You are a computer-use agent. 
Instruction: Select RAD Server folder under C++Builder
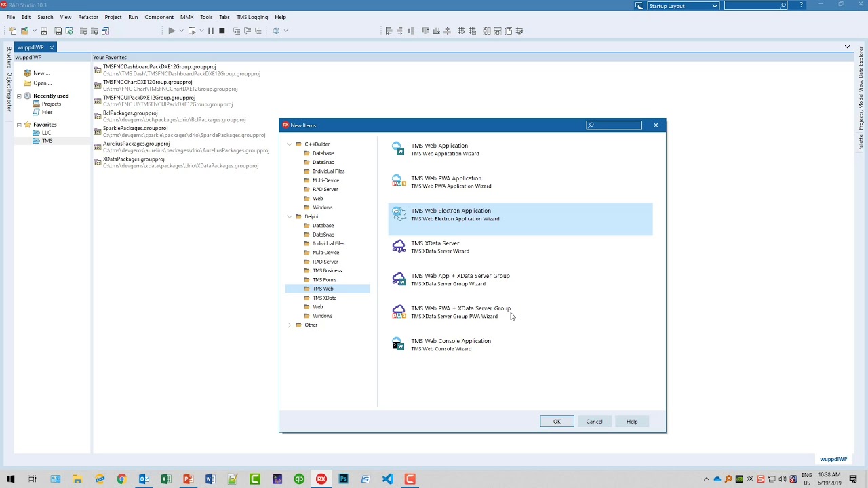(x=325, y=189)
